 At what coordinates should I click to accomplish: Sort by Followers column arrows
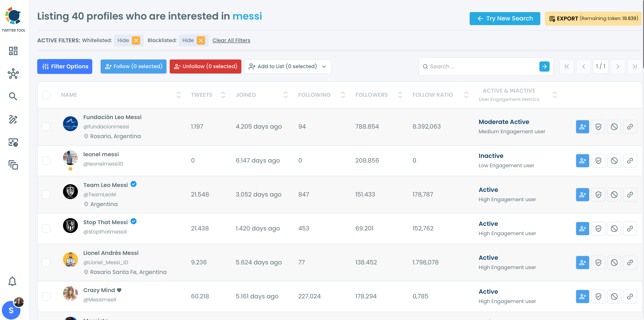(400, 95)
